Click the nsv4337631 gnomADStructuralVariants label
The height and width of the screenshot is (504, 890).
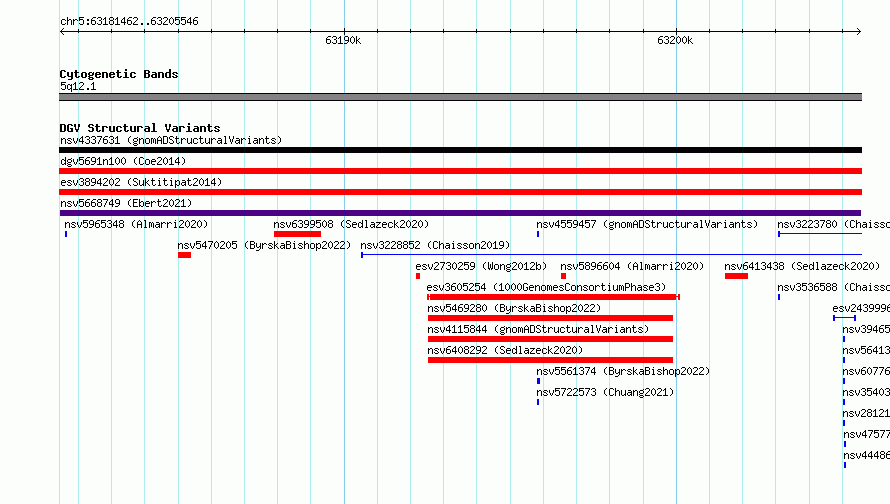point(171,140)
